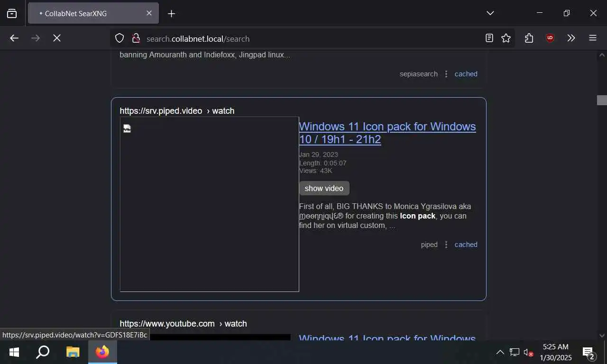Screen dimensions: 607x364
Task: Open the srv.piped.video watch URL
Action: [x=177, y=111]
